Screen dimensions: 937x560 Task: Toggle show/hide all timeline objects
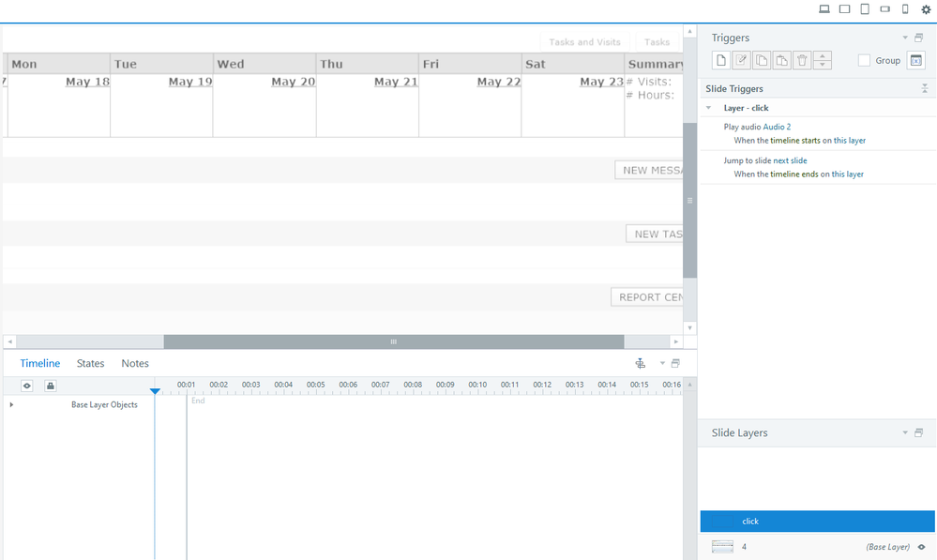[27, 386]
